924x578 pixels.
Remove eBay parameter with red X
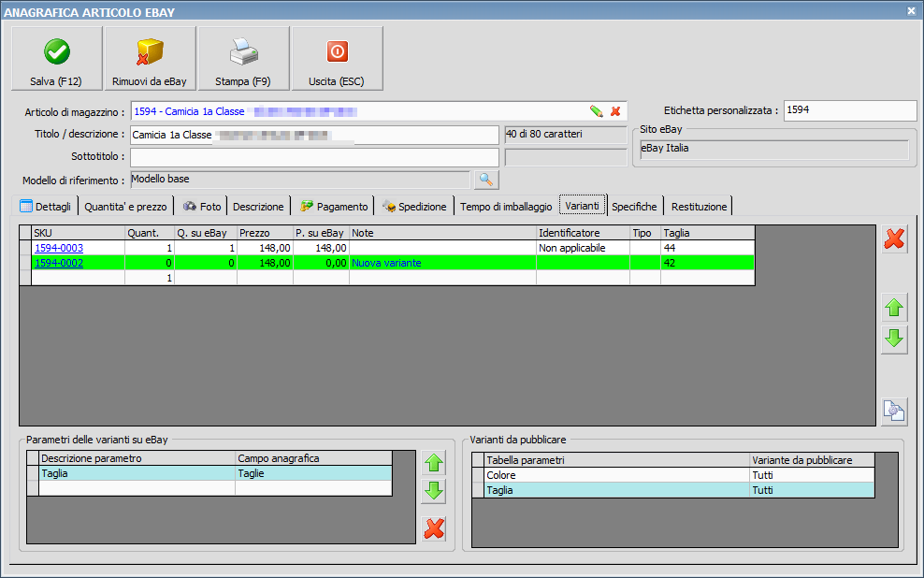(x=433, y=528)
